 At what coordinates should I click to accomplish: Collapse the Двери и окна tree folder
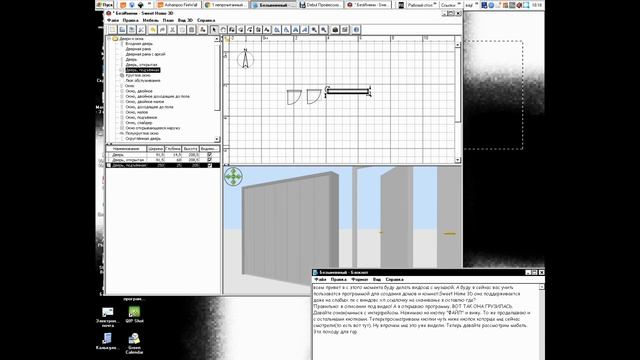click(x=109, y=38)
